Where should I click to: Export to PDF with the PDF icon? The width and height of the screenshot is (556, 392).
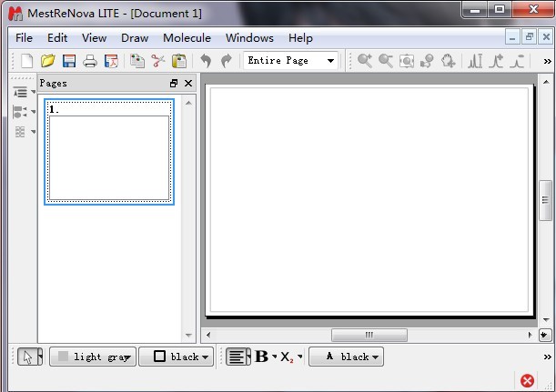pyautogui.click(x=111, y=61)
